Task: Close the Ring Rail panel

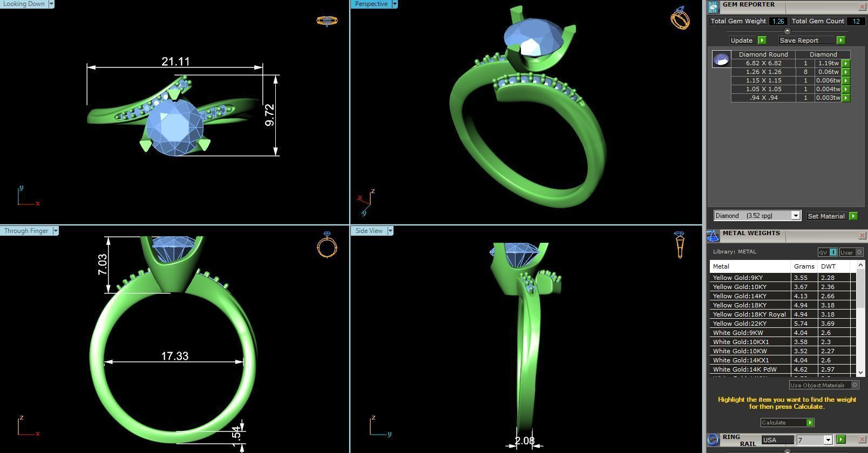Action: 862,440
